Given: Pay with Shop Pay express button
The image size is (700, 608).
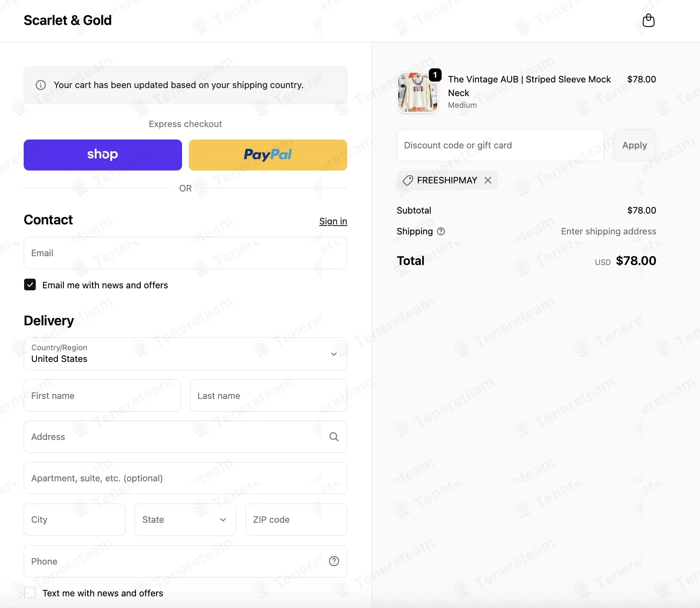Looking at the screenshot, I should [103, 155].
